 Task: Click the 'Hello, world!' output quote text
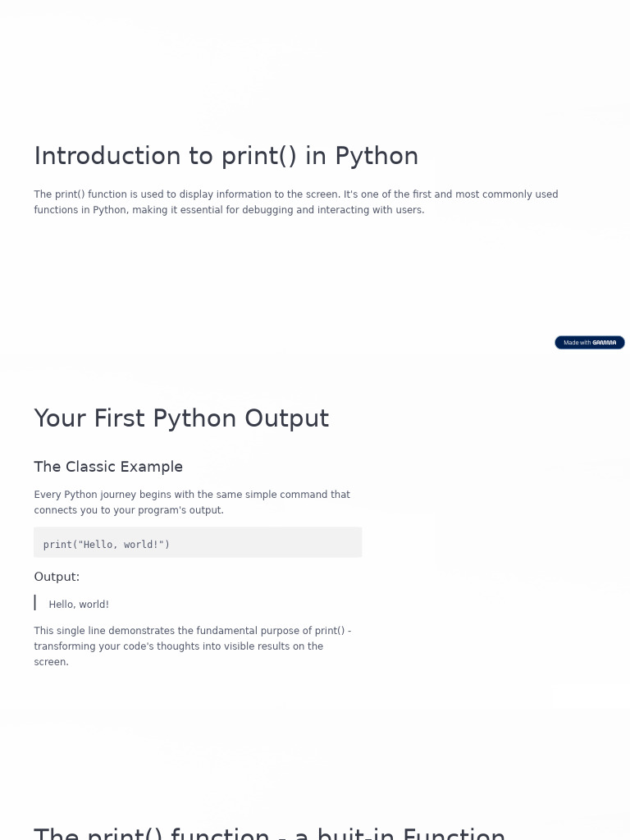[x=79, y=605]
